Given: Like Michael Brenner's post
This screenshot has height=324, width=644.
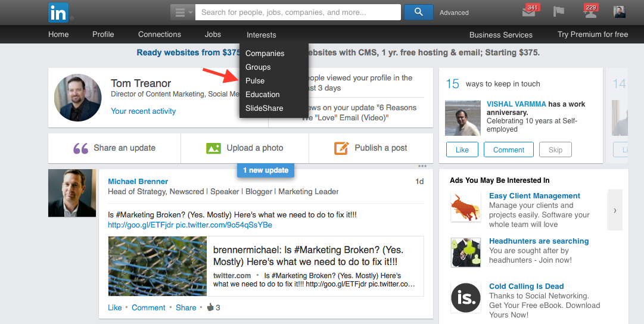Looking at the screenshot, I should (114, 307).
